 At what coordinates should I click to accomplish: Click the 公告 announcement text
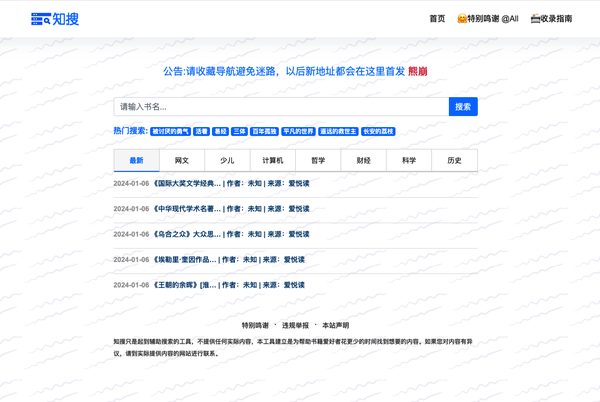(284, 71)
